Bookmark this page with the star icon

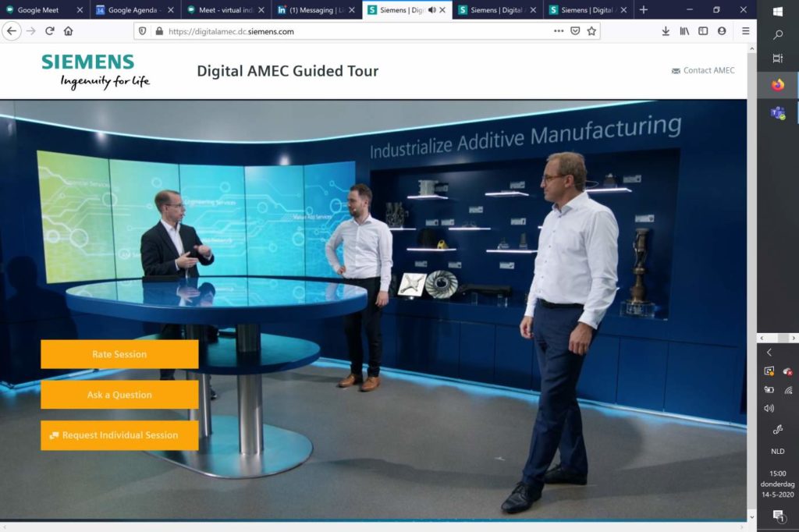[x=592, y=31]
